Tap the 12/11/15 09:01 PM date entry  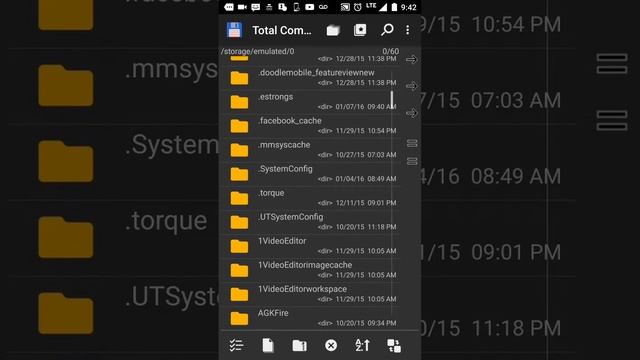click(366, 203)
